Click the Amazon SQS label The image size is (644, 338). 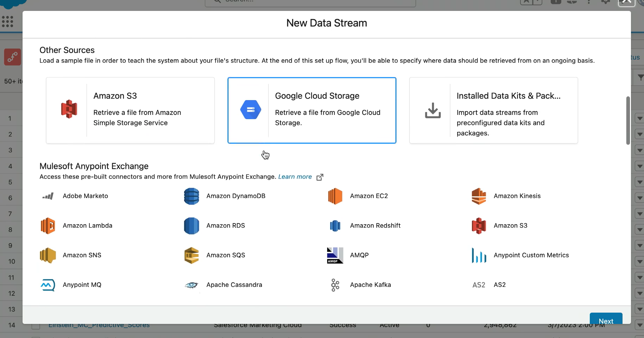coord(226,255)
